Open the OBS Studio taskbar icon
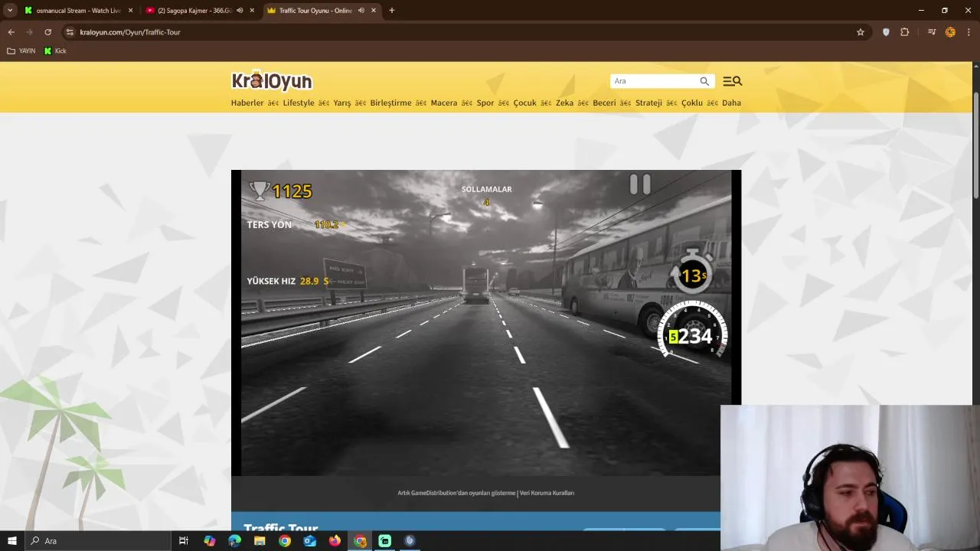Image resolution: width=980 pixels, height=551 pixels. click(410, 541)
